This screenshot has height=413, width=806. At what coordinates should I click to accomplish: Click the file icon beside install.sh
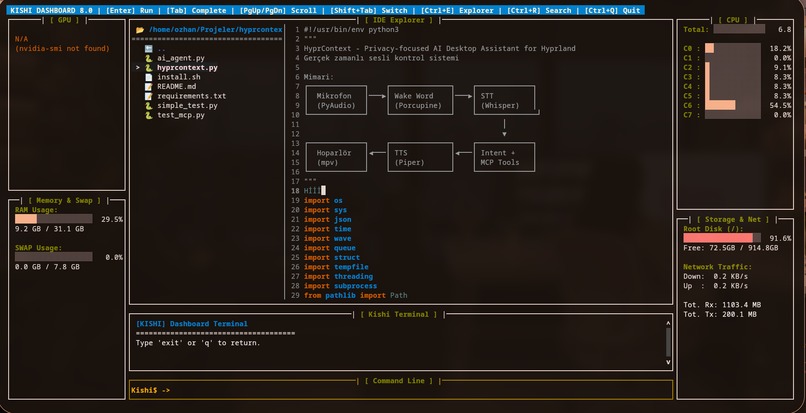149,77
